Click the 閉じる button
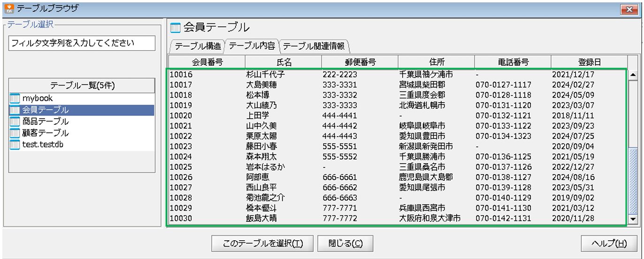Image resolution: width=644 pixels, height=259 pixels. coord(345,244)
